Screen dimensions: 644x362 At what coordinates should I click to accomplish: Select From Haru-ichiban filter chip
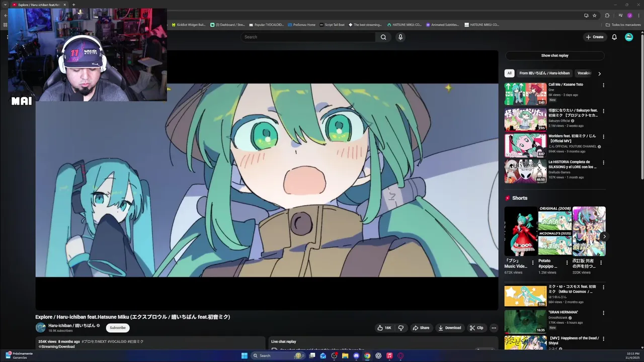[544, 73]
